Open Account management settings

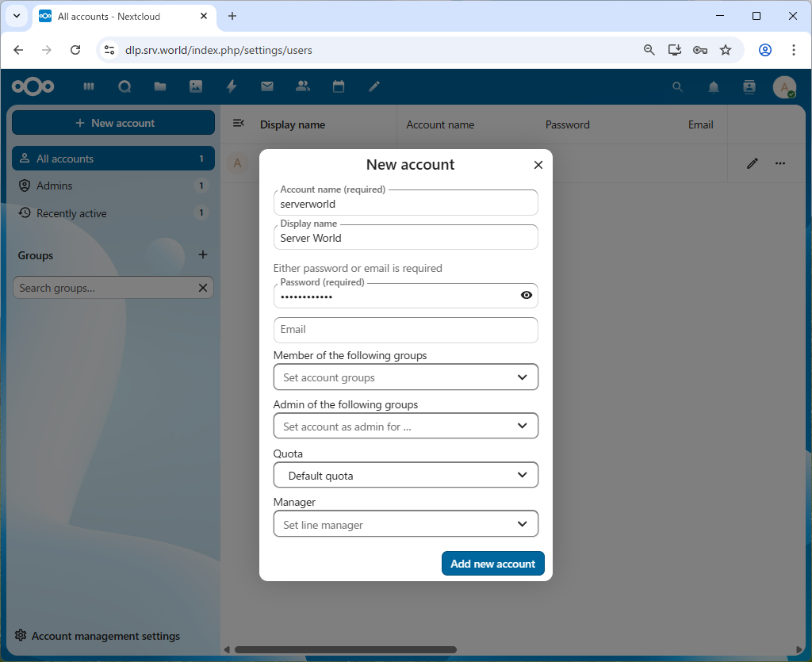click(x=98, y=636)
